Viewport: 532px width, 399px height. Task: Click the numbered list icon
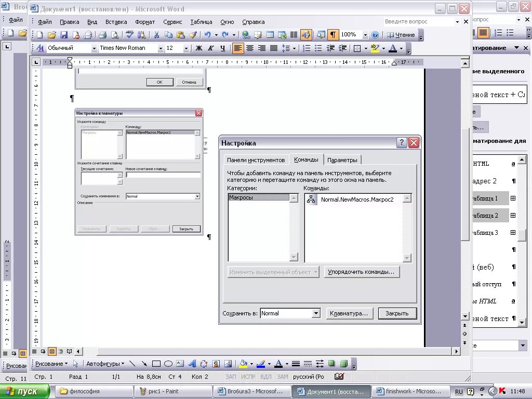pyautogui.click(x=307, y=48)
